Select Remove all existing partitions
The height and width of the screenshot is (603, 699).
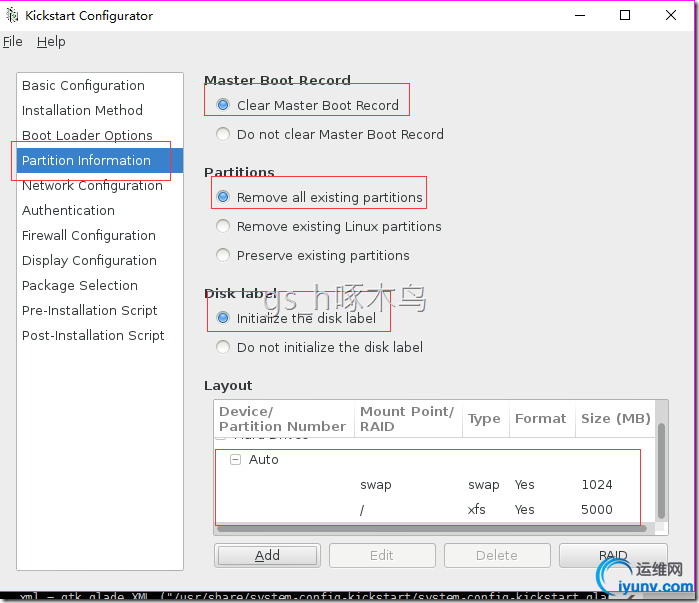223,197
